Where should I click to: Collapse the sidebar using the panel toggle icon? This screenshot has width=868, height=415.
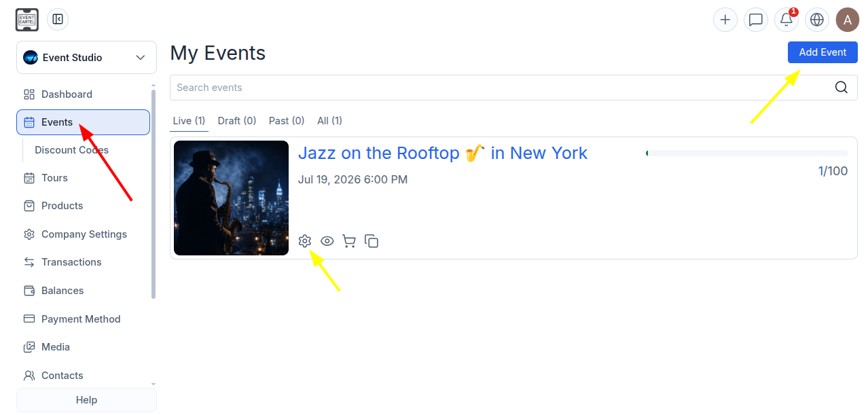click(x=58, y=20)
